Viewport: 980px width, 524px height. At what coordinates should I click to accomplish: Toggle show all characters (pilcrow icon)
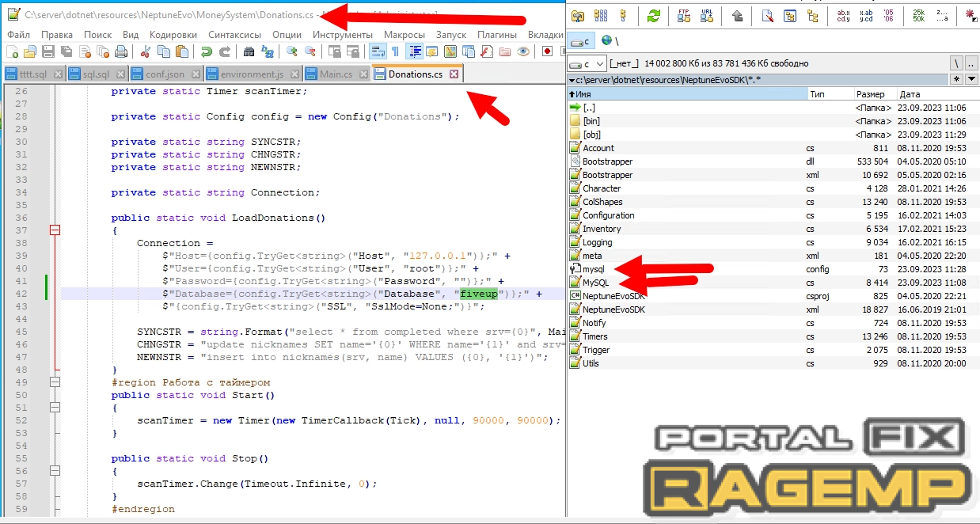(x=395, y=51)
